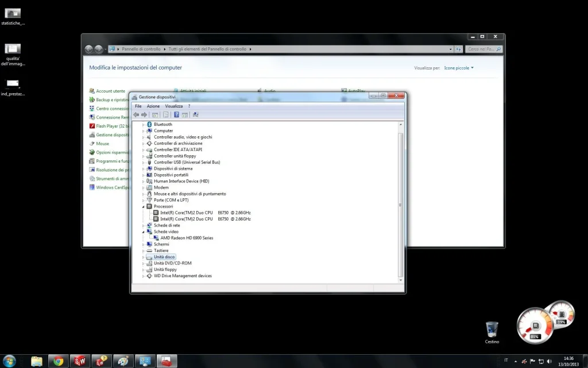Select Controller unità floppy in the tree
The image size is (588, 368).
(x=175, y=156)
